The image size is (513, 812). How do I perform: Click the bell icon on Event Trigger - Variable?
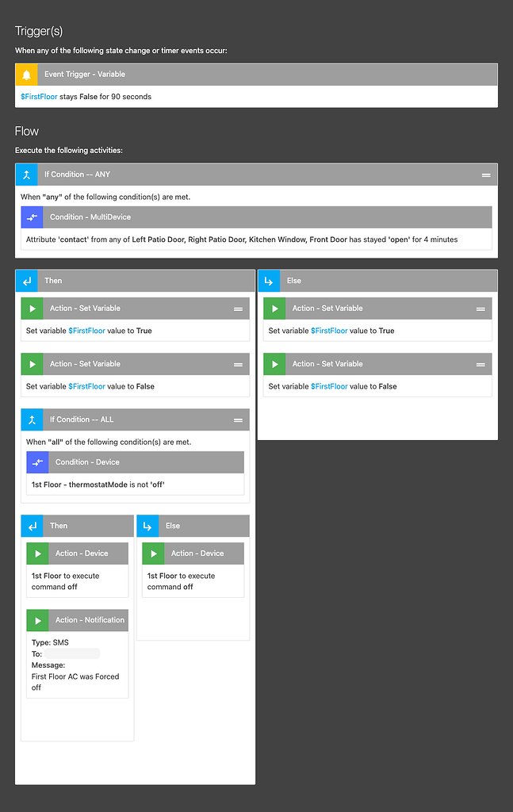click(26, 74)
